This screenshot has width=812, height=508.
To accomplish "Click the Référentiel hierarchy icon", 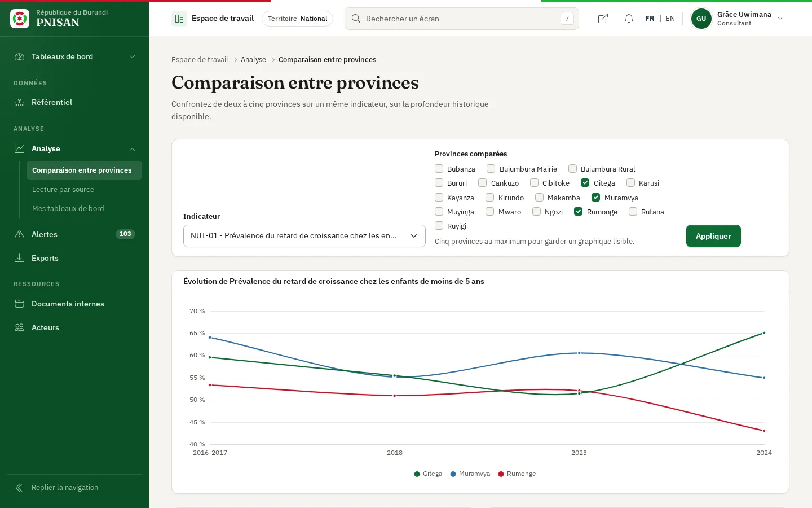I will (x=20, y=103).
